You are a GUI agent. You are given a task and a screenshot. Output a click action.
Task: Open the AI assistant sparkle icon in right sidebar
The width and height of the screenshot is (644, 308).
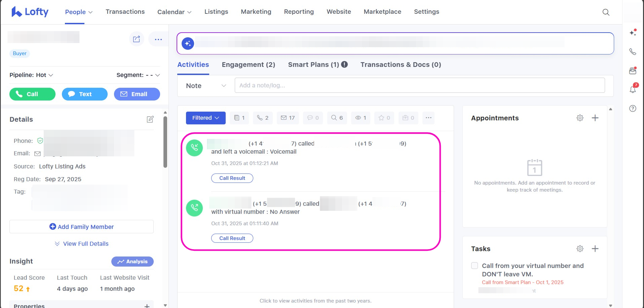633,33
